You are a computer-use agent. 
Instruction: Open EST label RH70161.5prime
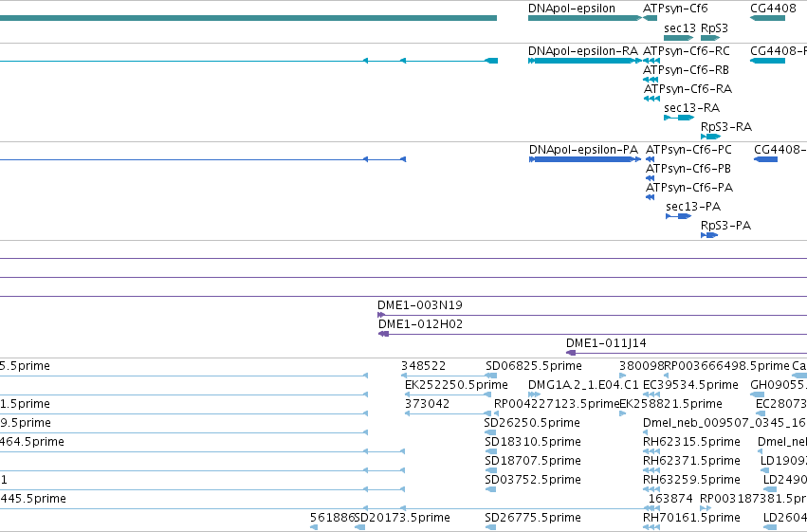691,518
